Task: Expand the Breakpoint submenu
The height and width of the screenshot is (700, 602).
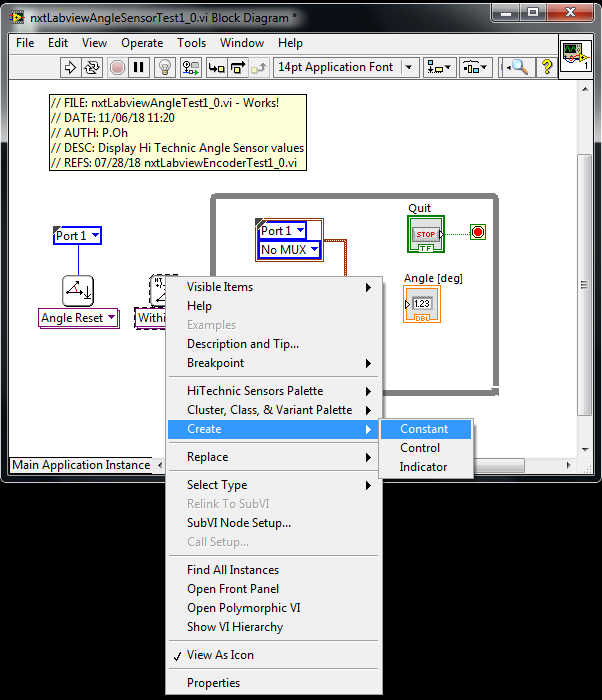Action: [x=274, y=363]
